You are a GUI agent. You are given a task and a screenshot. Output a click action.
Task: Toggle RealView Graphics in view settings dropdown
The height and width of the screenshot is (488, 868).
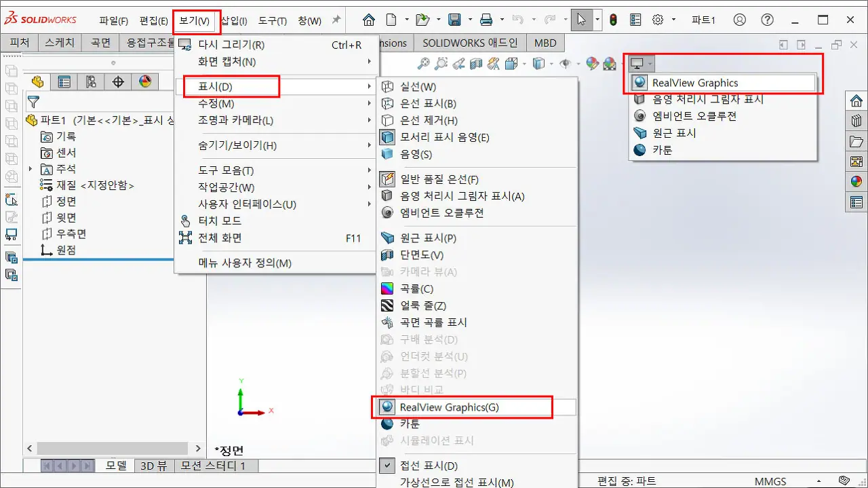tap(722, 83)
